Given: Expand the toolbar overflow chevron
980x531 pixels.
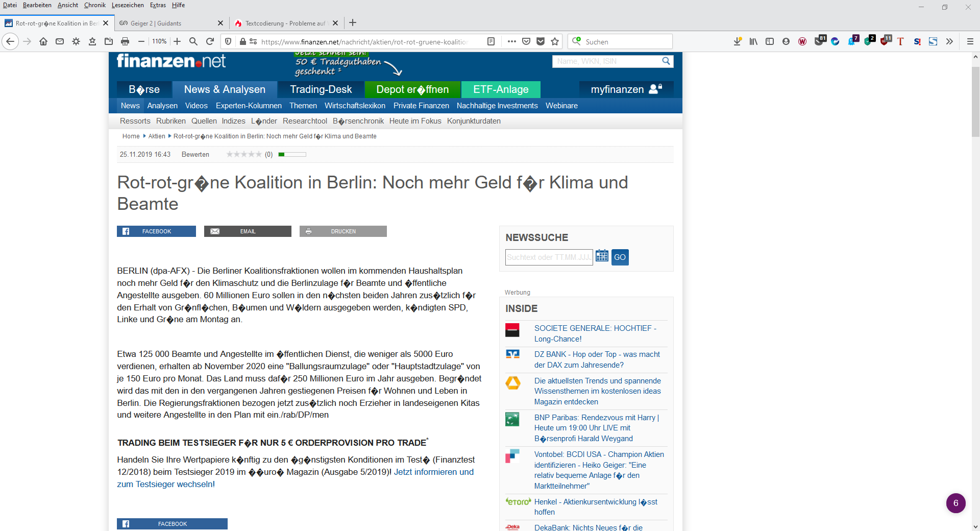Looking at the screenshot, I should (x=949, y=41).
